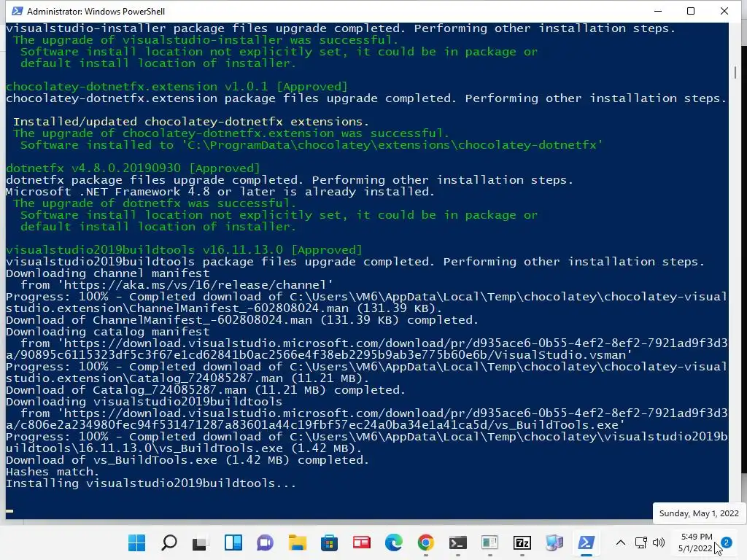Open the clock and date flyout
The width and height of the screenshot is (747, 560).
pyautogui.click(x=695, y=542)
